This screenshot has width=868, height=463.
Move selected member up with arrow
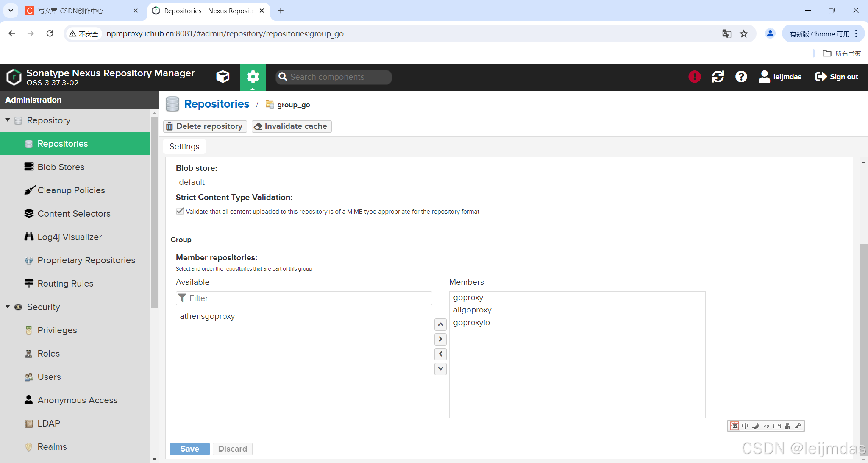[x=440, y=324]
